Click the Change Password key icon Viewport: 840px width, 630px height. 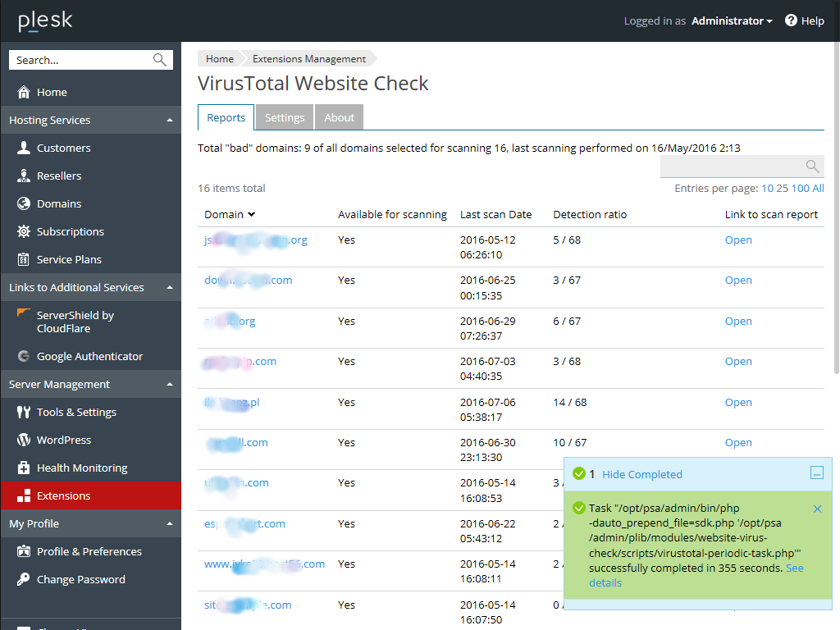(24, 579)
